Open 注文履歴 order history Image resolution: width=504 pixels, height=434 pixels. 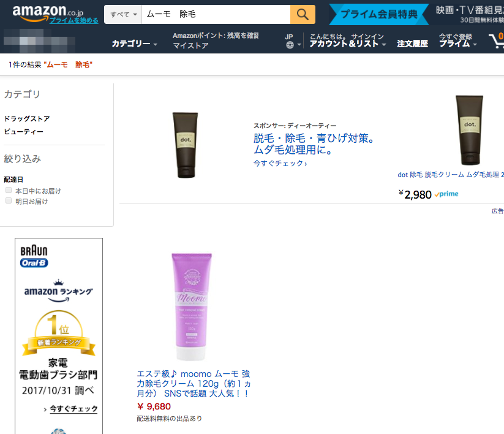click(x=412, y=44)
